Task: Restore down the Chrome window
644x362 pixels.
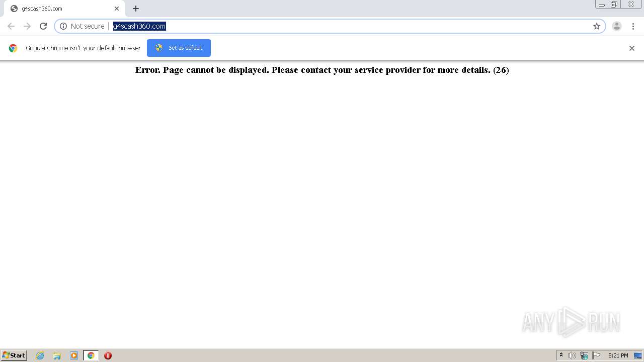Action: coord(614,5)
